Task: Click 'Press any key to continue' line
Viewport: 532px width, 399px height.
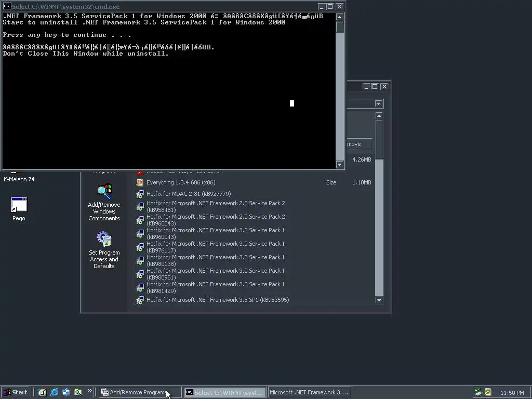Action: 67,35
